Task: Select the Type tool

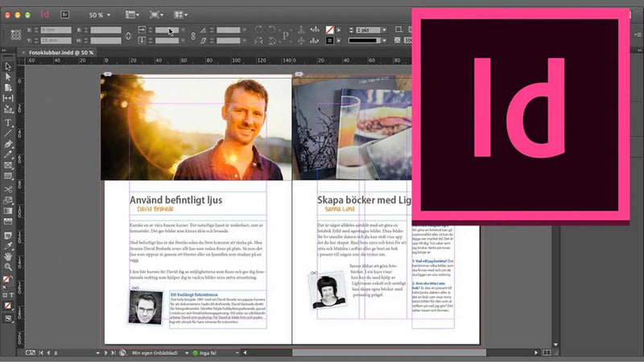Action: [8, 122]
